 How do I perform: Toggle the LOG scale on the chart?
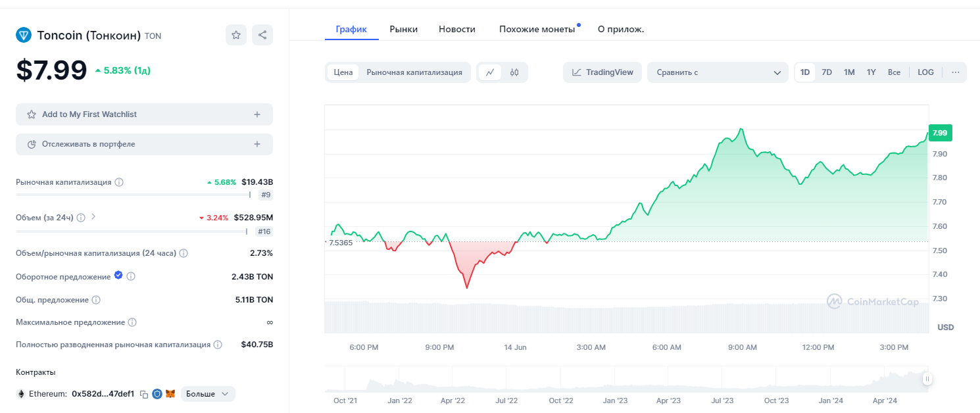(925, 72)
